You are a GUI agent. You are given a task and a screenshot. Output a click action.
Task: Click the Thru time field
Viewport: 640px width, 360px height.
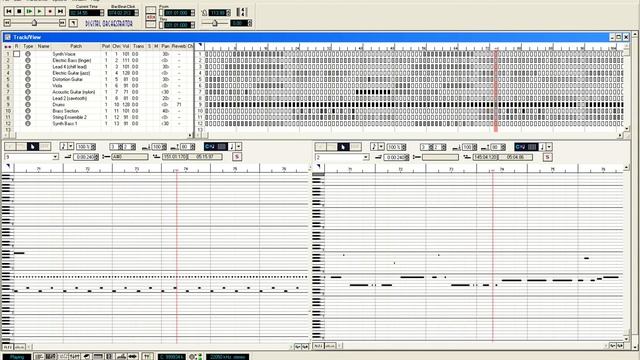click(x=178, y=25)
